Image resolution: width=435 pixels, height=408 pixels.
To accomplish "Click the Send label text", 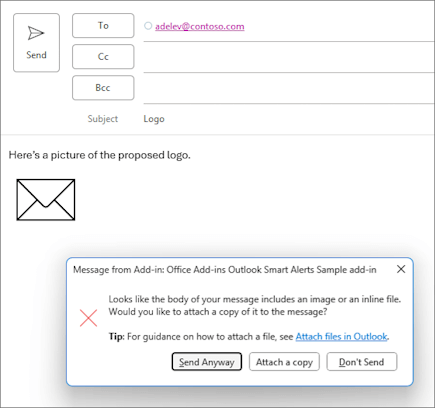I will coord(36,55).
